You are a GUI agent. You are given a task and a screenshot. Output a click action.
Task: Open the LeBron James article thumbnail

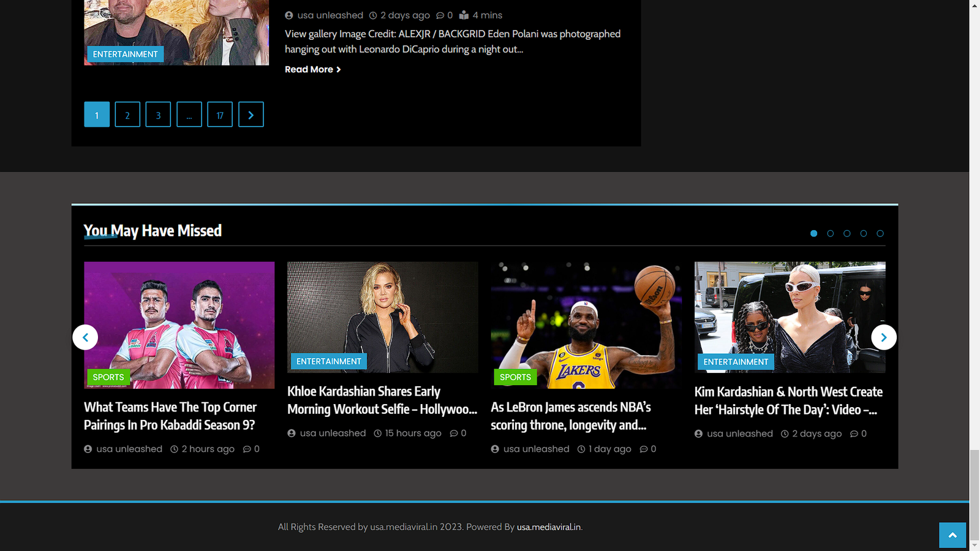tap(586, 325)
